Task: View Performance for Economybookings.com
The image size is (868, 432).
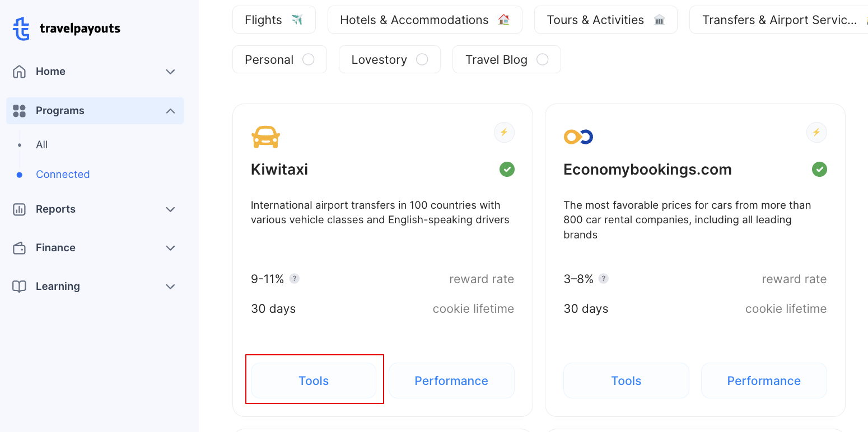Action: pyautogui.click(x=764, y=380)
